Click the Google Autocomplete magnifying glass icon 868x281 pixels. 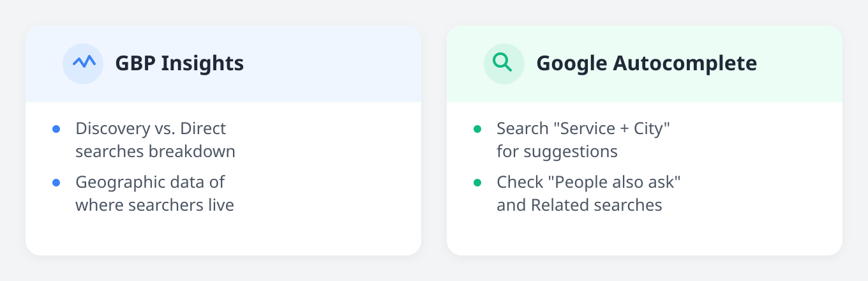(x=504, y=63)
